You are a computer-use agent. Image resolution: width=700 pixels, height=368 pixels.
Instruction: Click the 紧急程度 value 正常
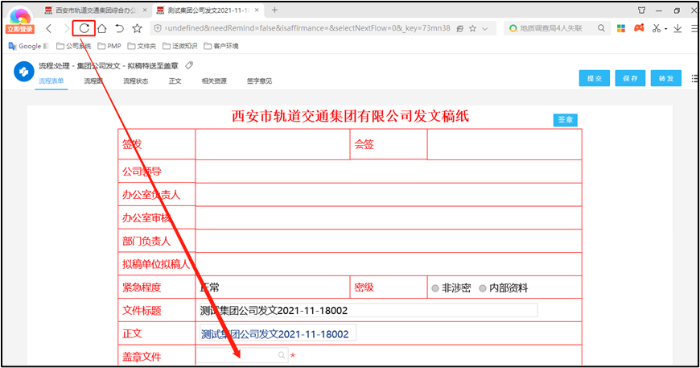coord(209,288)
